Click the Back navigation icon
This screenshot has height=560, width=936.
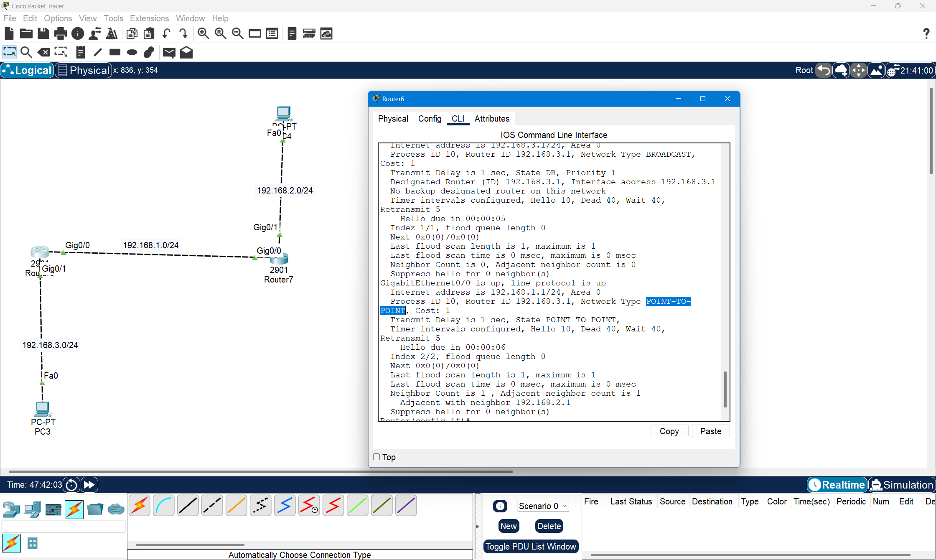[824, 70]
